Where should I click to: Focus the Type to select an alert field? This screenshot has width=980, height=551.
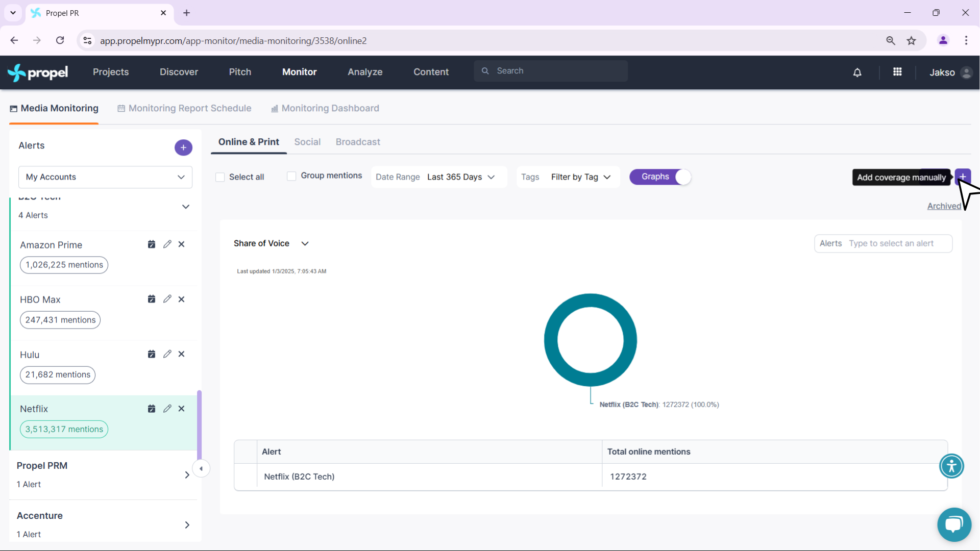(883, 243)
